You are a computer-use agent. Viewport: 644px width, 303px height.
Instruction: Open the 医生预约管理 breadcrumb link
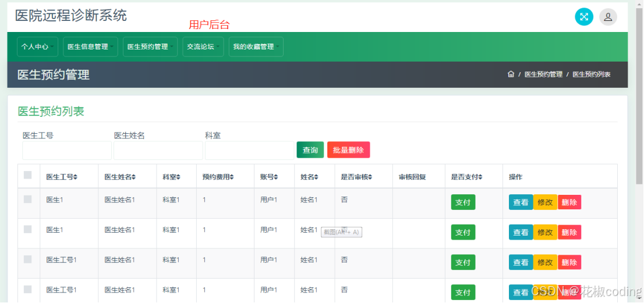click(543, 74)
